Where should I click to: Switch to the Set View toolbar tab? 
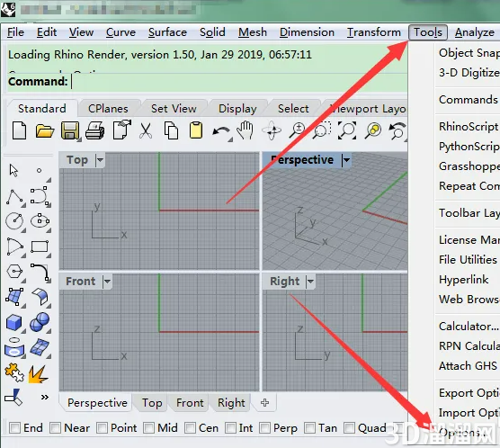174,109
